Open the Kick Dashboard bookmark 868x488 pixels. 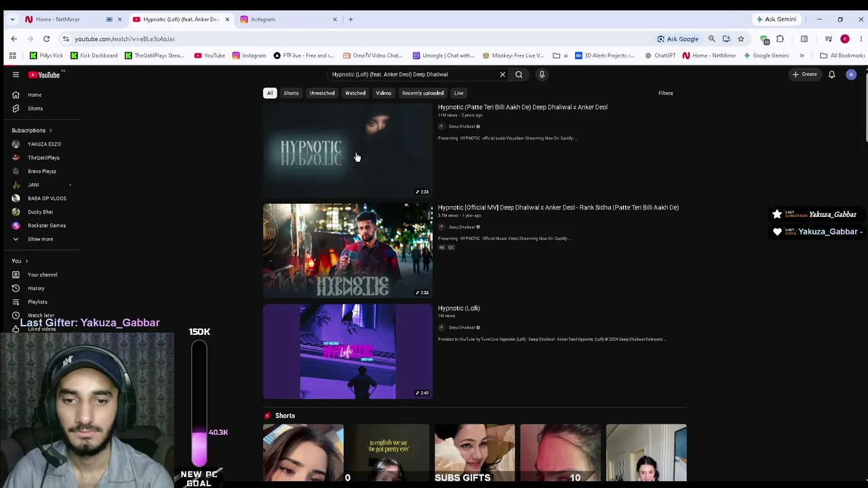point(94,56)
